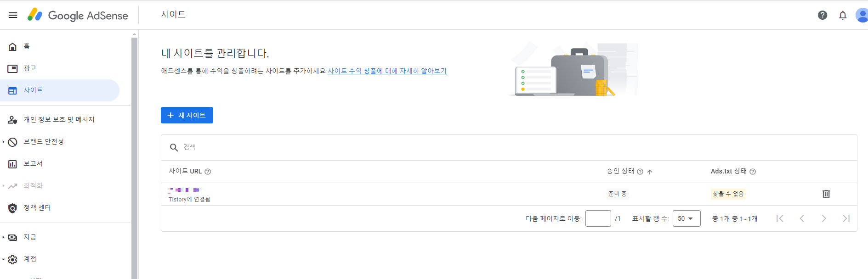The width and height of the screenshot is (868, 279).
Task: Click the search magnifier icon
Action: pos(174,147)
